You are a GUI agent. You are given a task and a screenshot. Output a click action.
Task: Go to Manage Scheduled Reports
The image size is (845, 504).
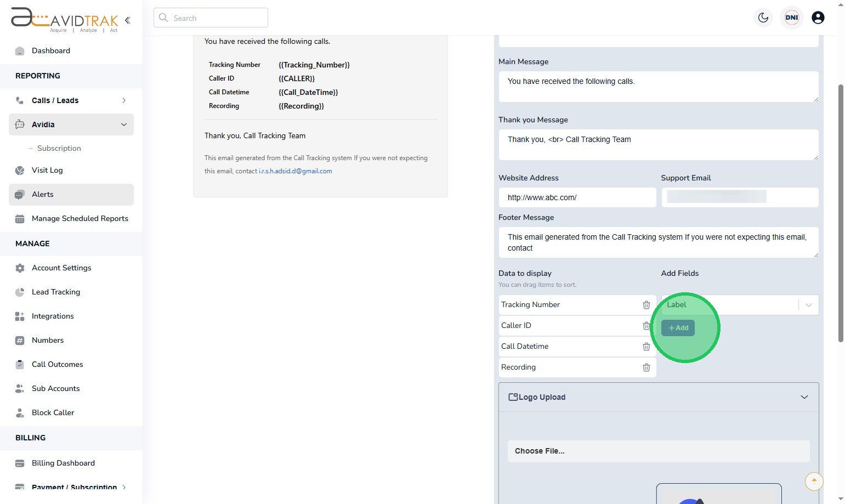click(80, 218)
